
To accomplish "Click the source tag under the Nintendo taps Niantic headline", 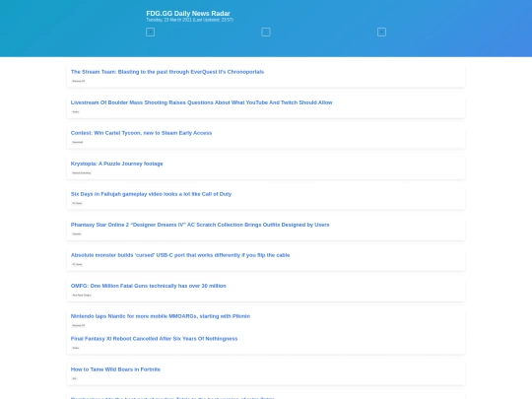I will click(x=79, y=325).
